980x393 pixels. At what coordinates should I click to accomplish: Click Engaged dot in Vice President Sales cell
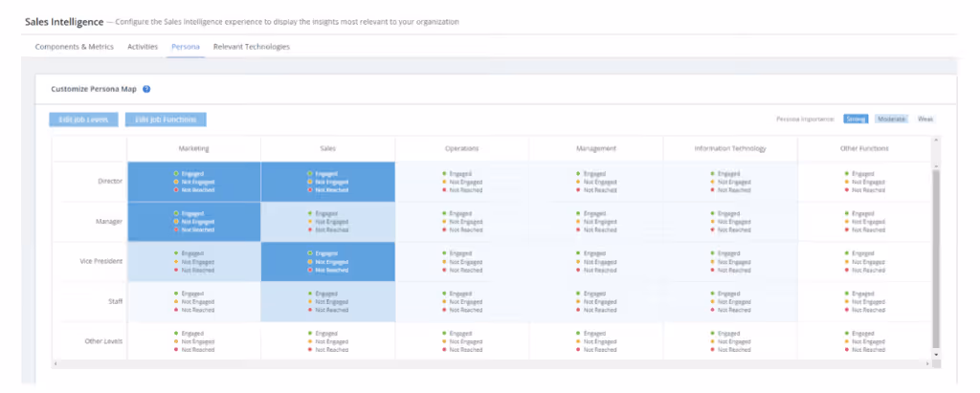pos(310,253)
